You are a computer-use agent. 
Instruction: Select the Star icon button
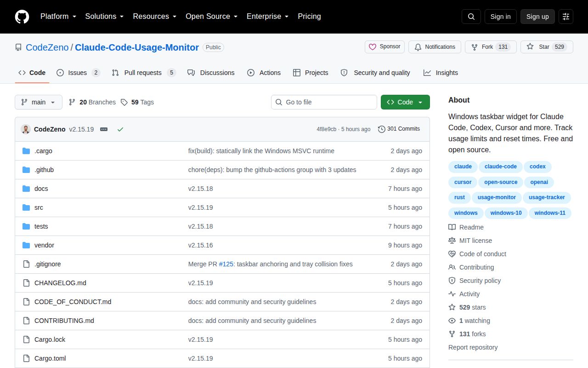tap(547, 47)
